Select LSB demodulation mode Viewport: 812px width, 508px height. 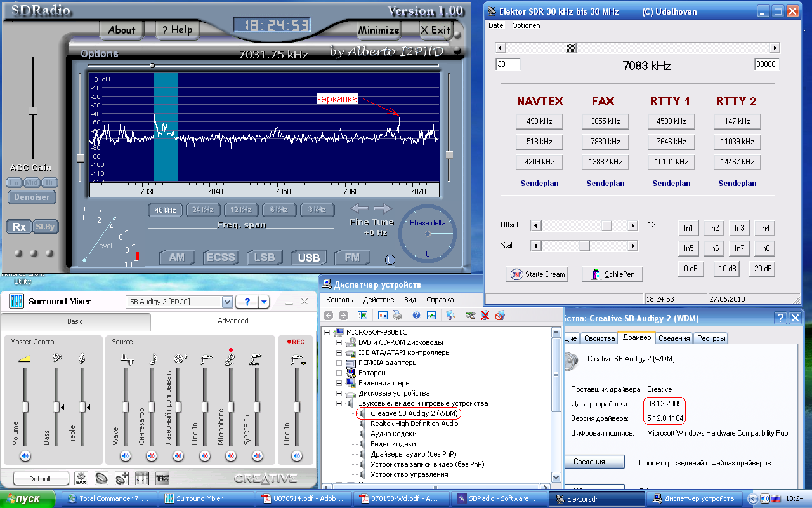click(264, 257)
